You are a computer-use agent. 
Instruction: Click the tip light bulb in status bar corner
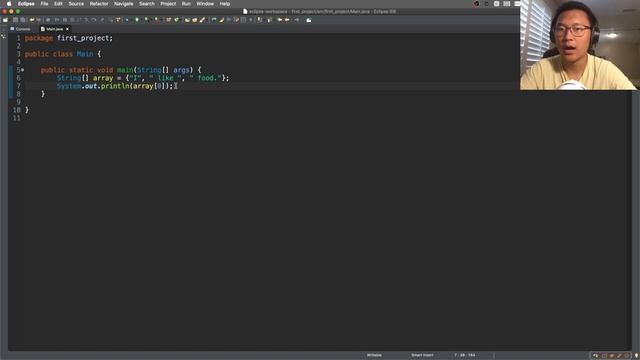tap(636, 356)
